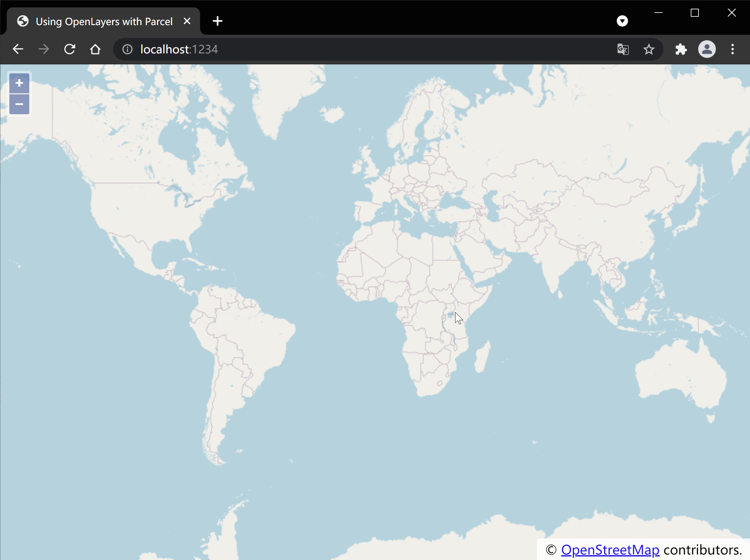
Task: Zoom out with the map minus button
Action: [19, 104]
